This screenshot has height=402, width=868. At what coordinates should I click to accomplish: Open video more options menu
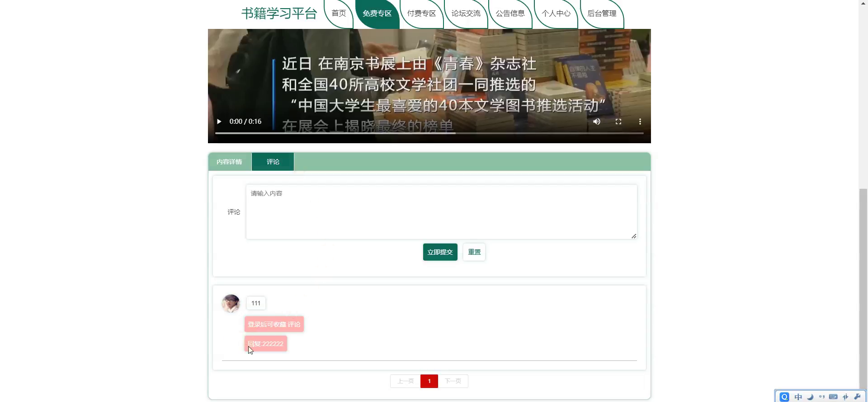(640, 122)
